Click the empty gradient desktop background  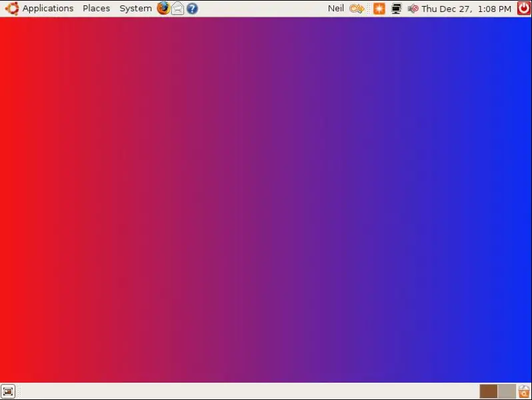coord(267,200)
